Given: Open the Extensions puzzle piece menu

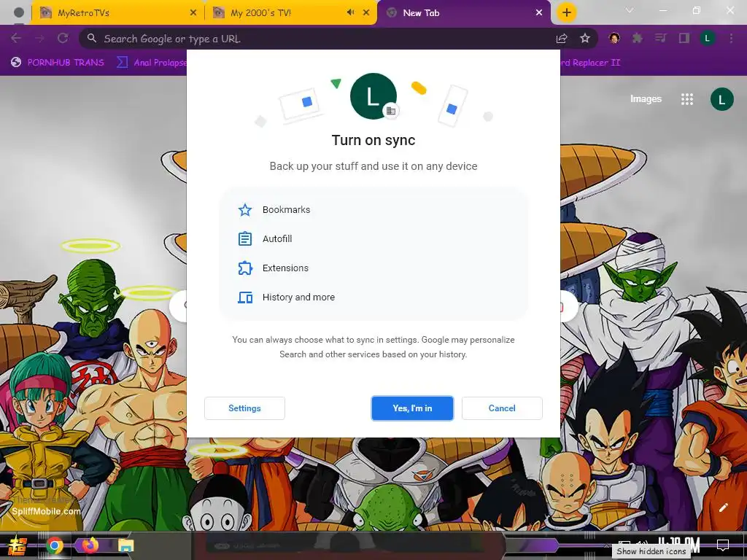Looking at the screenshot, I should (x=638, y=39).
